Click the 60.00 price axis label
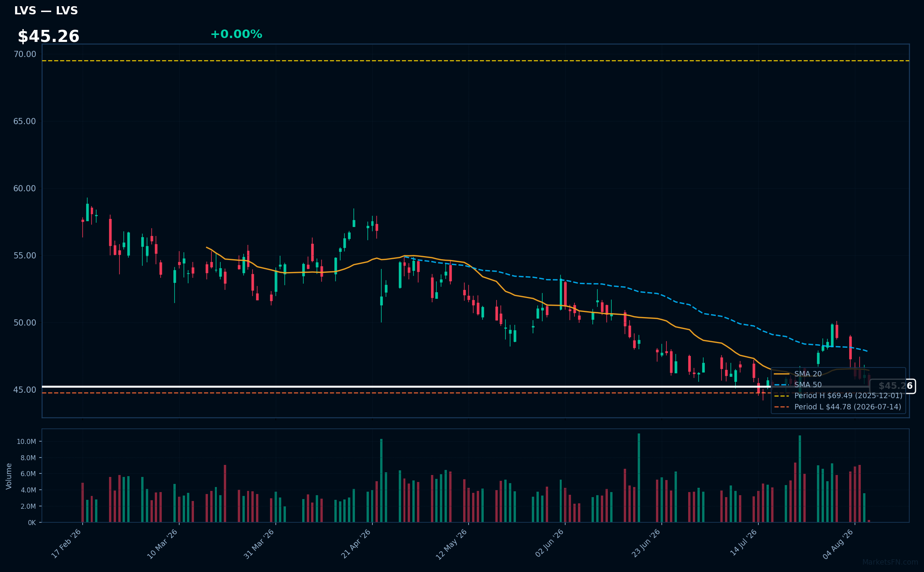The height and width of the screenshot is (572, 924). [x=25, y=189]
